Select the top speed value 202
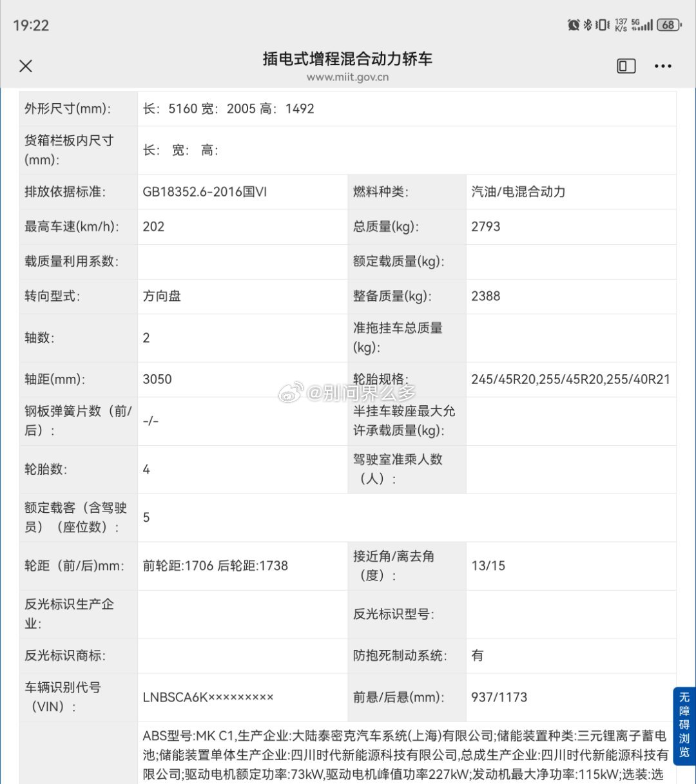Screen dimensions: 696x784 point(153,226)
